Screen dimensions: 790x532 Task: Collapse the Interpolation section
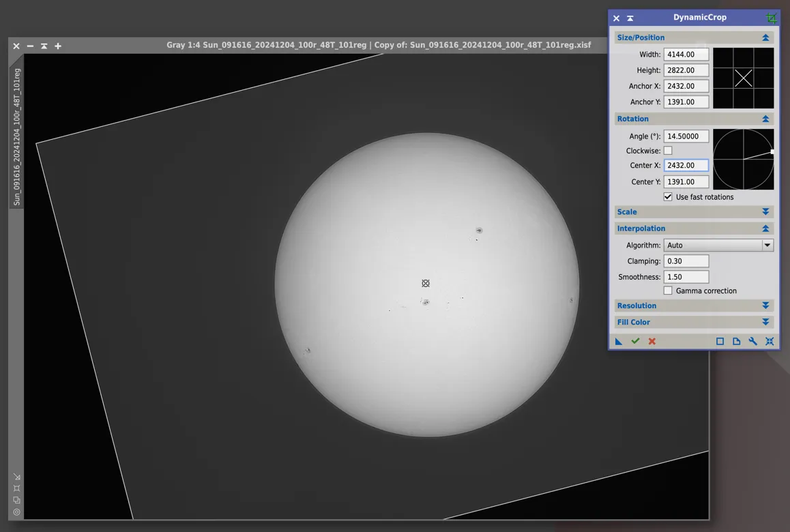click(x=765, y=228)
